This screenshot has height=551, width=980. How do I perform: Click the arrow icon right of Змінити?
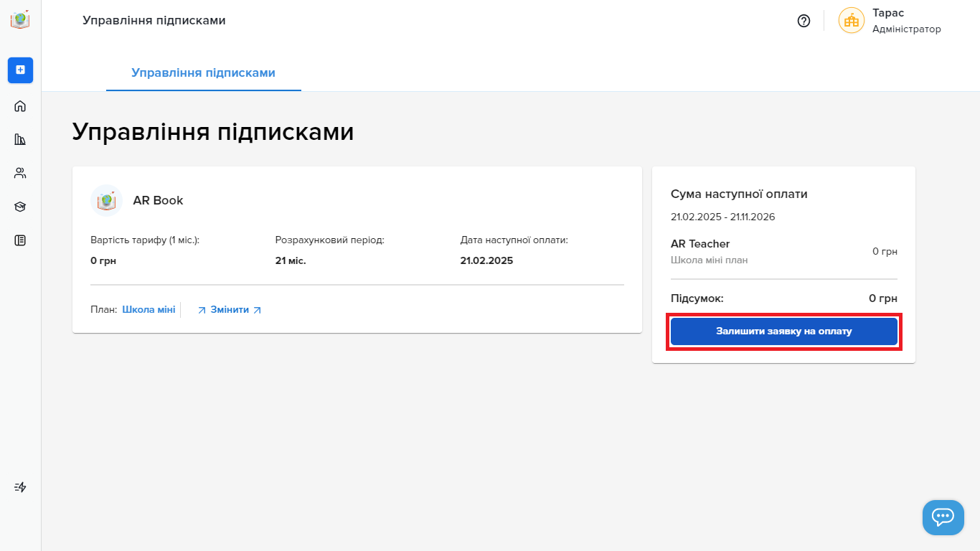(x=257, y=310)
